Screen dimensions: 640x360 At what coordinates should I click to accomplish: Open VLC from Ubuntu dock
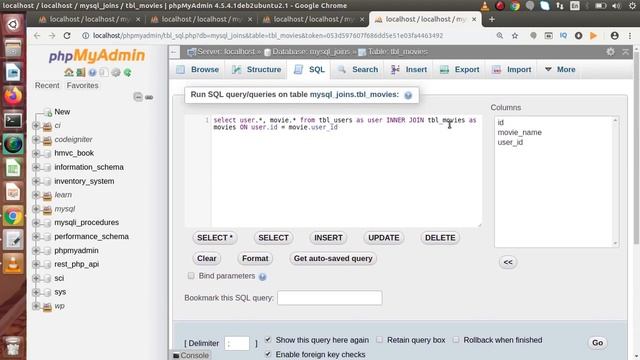click(x=13, y=264)
